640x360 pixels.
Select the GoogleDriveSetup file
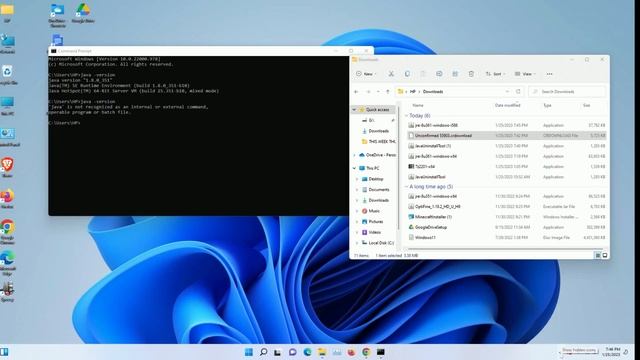507,227
